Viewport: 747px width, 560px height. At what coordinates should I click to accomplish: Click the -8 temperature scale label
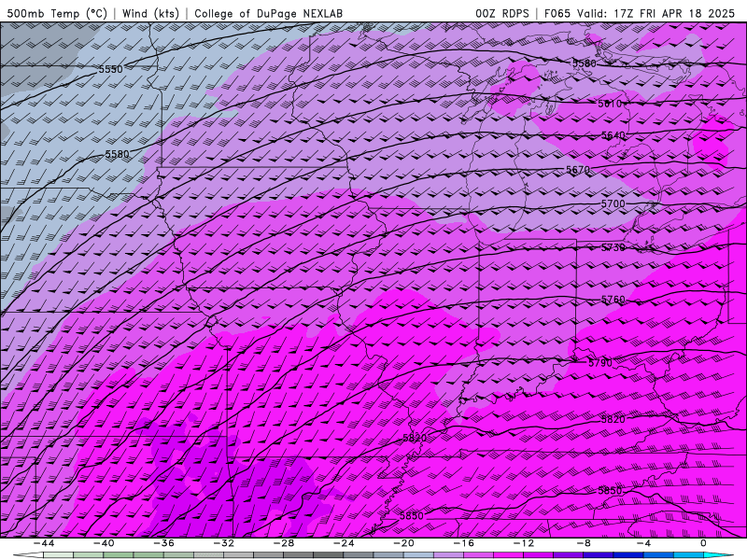(584, 544)
